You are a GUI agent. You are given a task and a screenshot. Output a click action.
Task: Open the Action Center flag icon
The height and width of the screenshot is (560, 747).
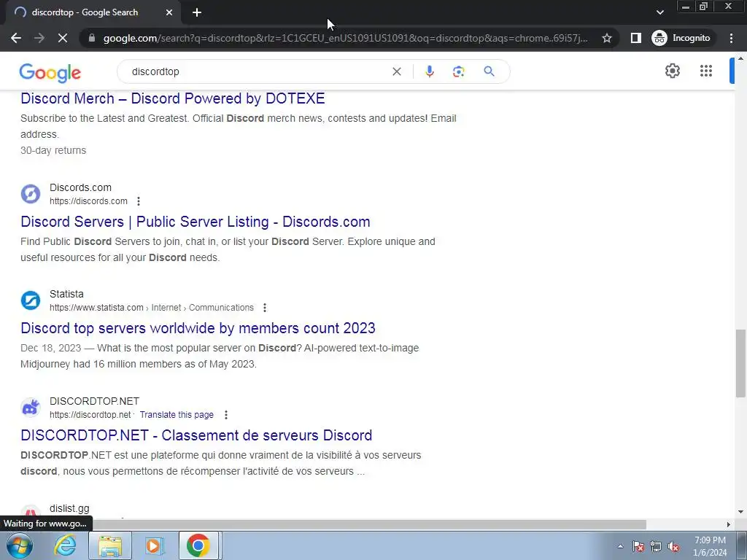click(638, 547)
